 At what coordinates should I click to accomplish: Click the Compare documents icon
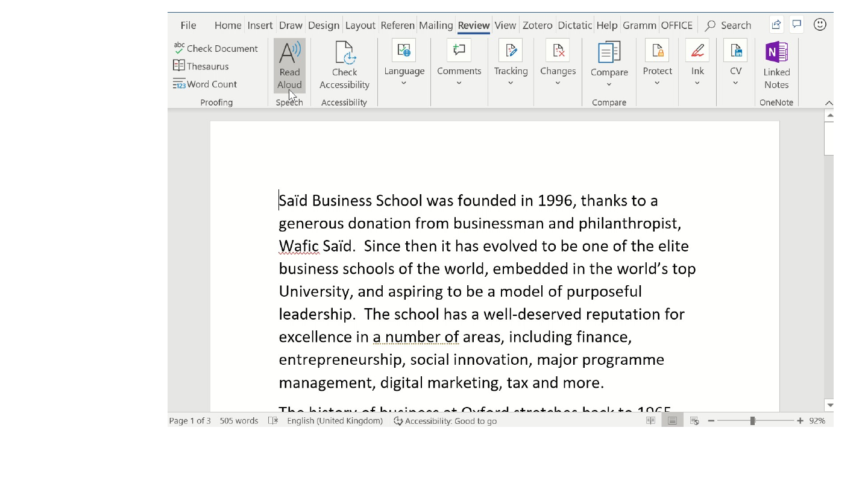coord(609,52)
